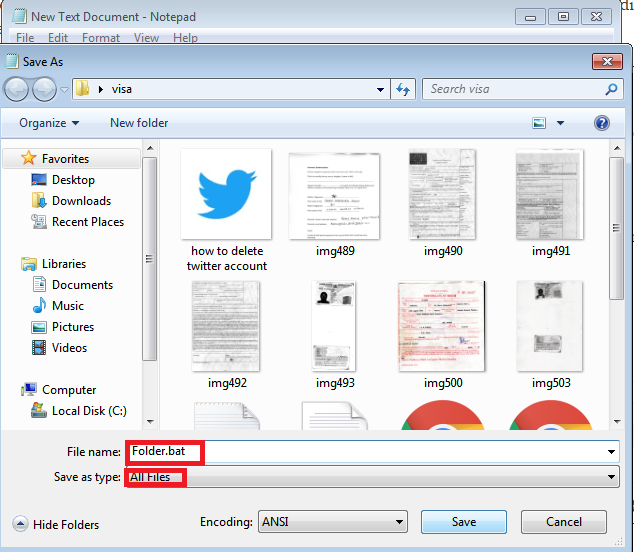Click the search magnifier icon
The image size is (634, 552).
coord(612,89)
